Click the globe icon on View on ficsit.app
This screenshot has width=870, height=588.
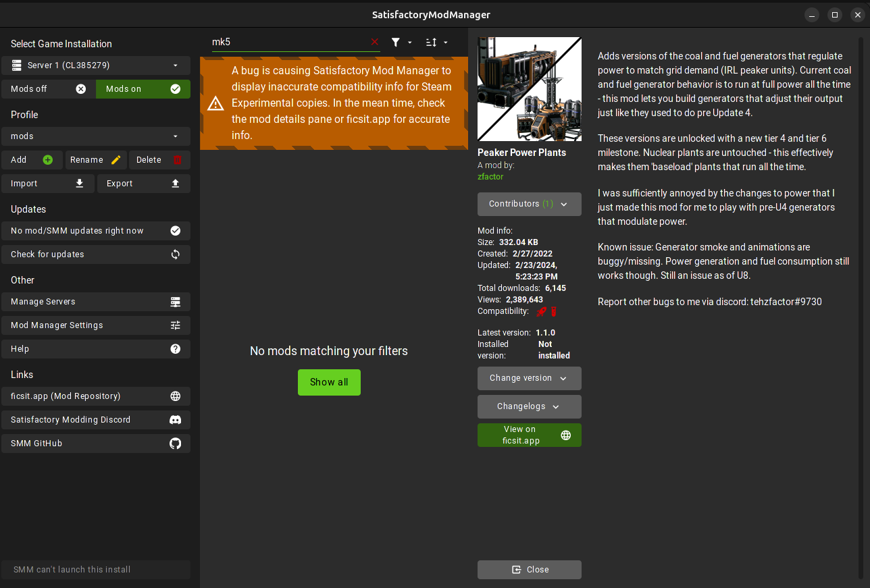[x=566, y=435]
